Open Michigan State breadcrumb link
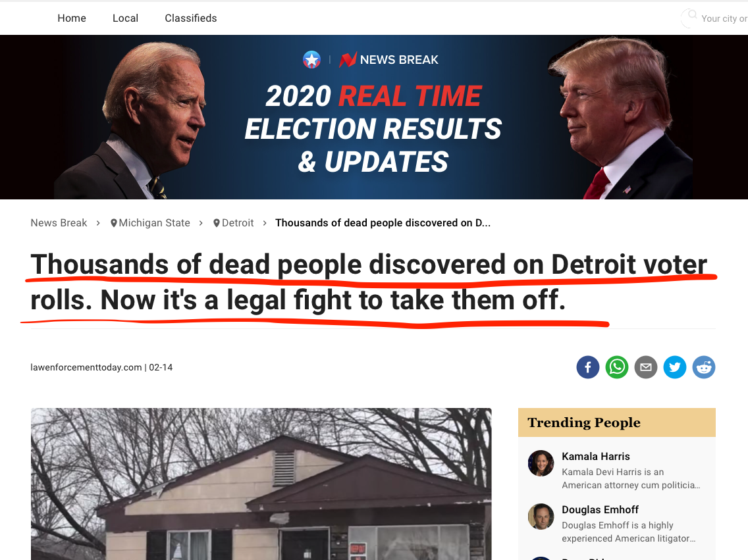The width and height of the screenshot is (748, 560). 150,223
